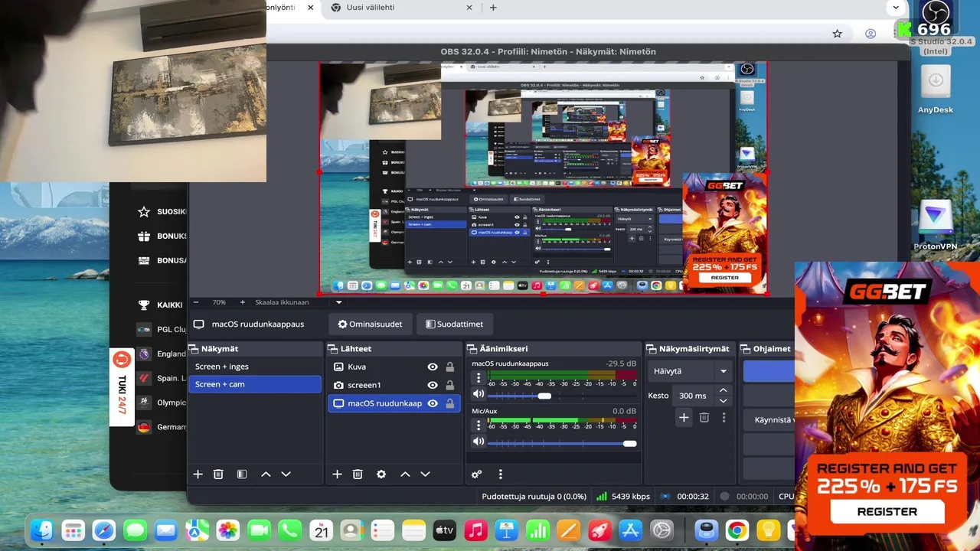Viewport: 980px width, 551px height.
Task: Move scene up in Näkymät panel
Action: tap(266, 474)
